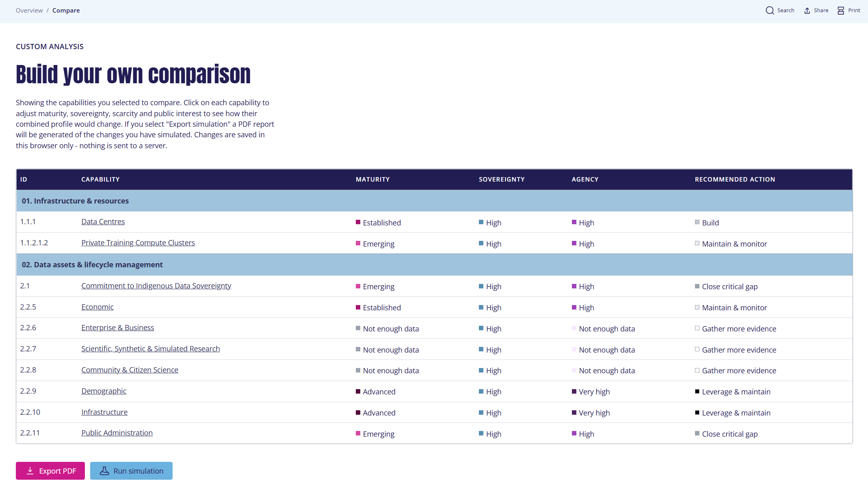Click the download icon in Export PDF

point(30,470)
